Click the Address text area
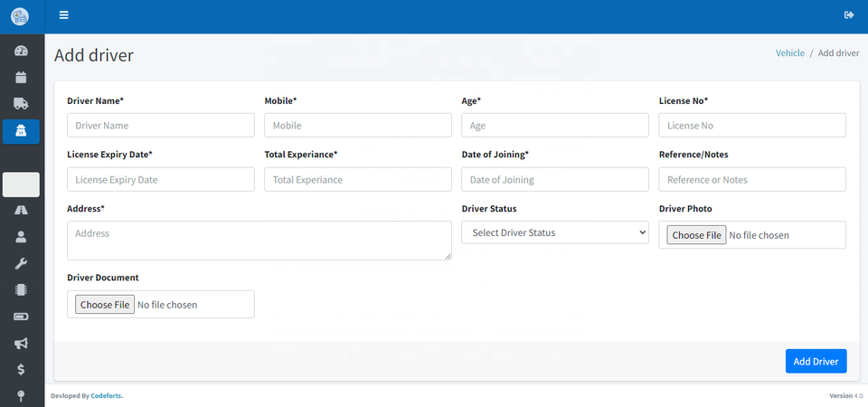The image size is (868, 407). pyautogui.click(x=259, y=241)
